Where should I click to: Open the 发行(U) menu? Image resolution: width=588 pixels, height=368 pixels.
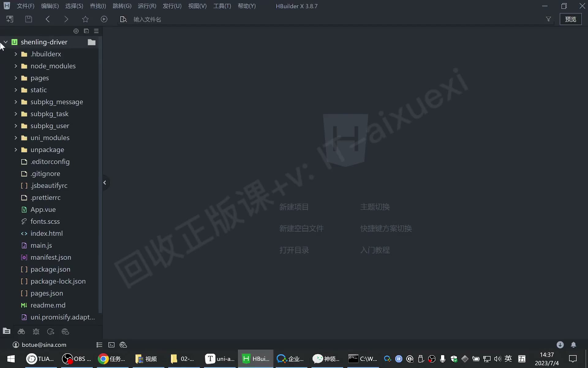172,6
